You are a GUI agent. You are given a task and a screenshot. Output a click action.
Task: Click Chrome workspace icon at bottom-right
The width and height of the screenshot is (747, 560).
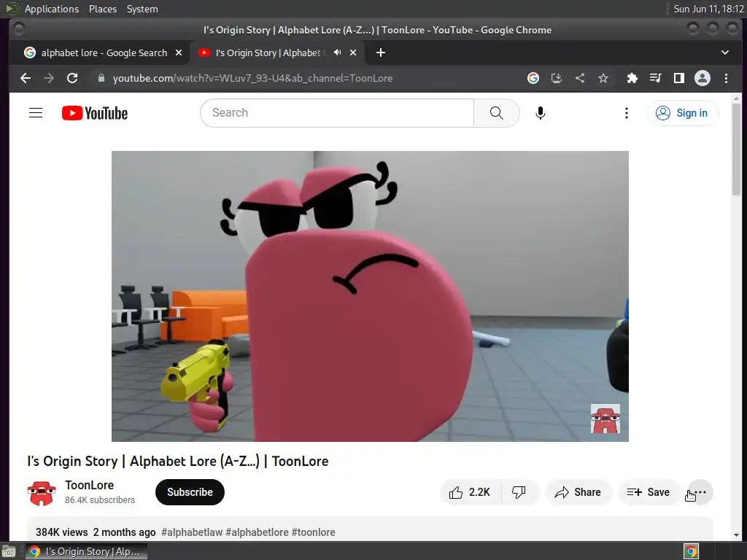click(692, 552)
